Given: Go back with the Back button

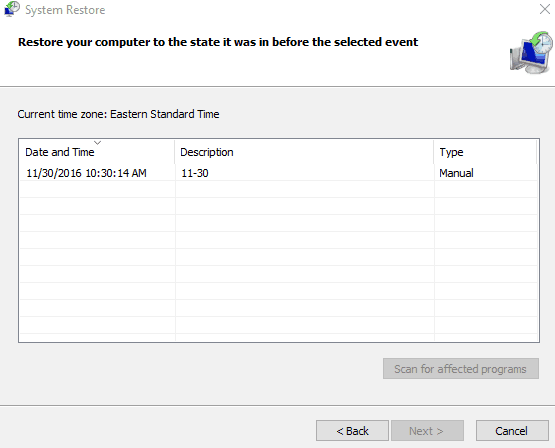Looking at the screenshot, I should (x=352, y=431).
